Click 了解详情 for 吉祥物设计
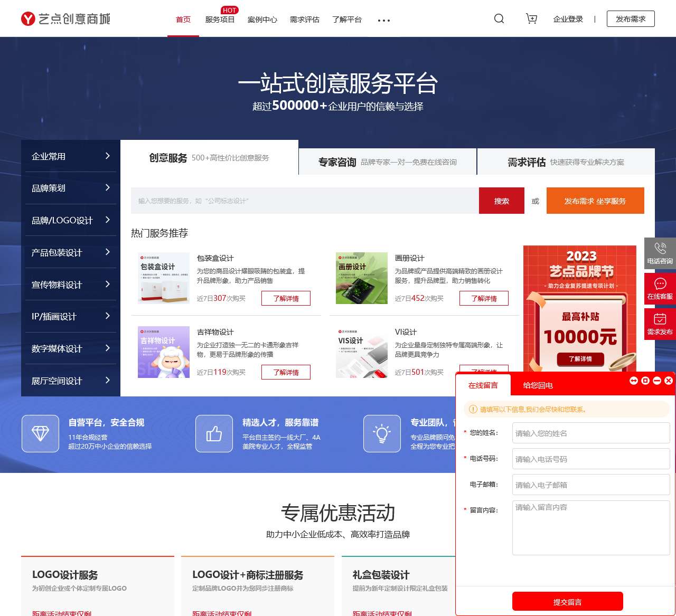This screenshot has width=676, height=616. pyautogui.click(x=286, y=372)
